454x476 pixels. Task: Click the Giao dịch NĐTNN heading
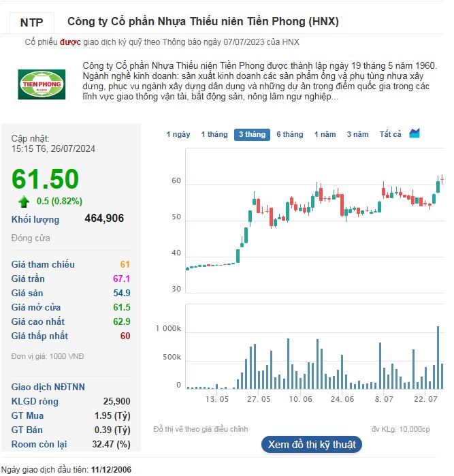click(48, 387)
